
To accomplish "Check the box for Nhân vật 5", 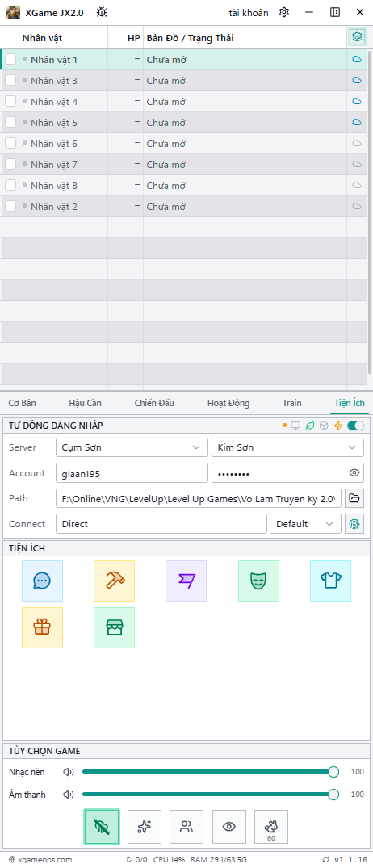I will [10, 123].
